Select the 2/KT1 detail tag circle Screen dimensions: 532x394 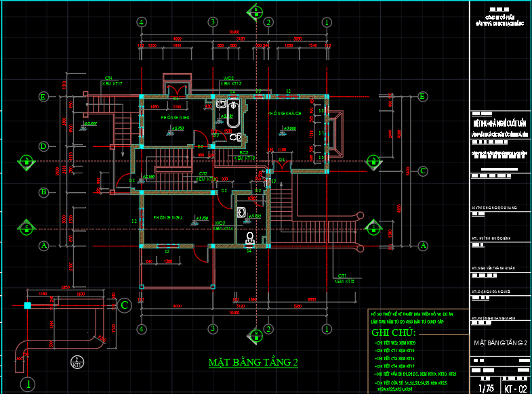[79, 362]
